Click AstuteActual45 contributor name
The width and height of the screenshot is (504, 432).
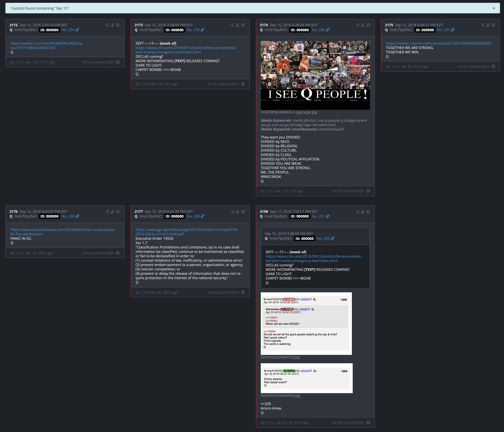tap(331, 129)
